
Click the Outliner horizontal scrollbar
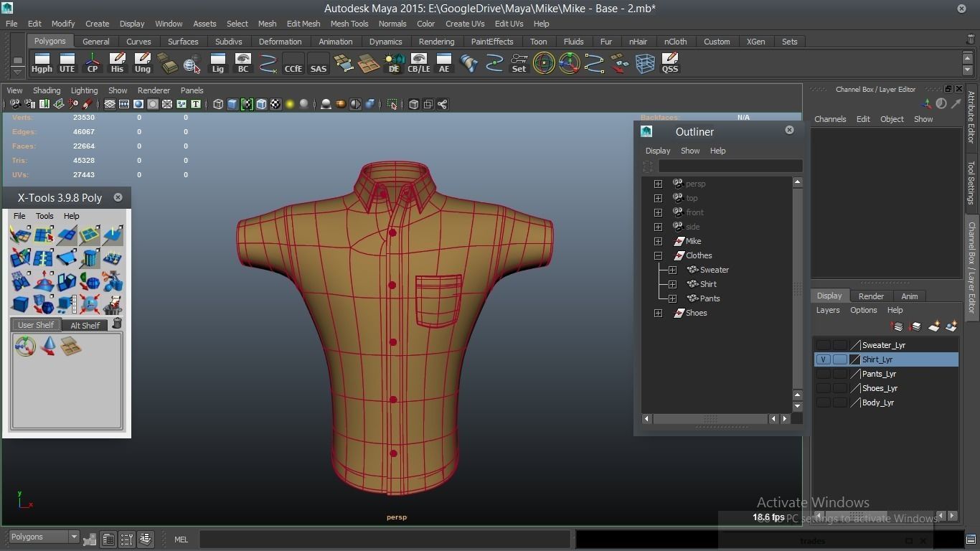[x=710, y=418]
